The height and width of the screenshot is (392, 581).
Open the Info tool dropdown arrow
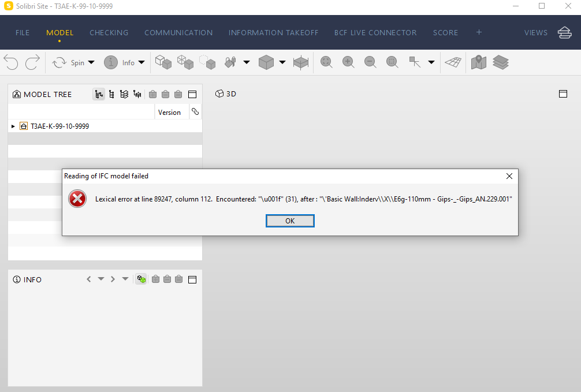[141, 62]
